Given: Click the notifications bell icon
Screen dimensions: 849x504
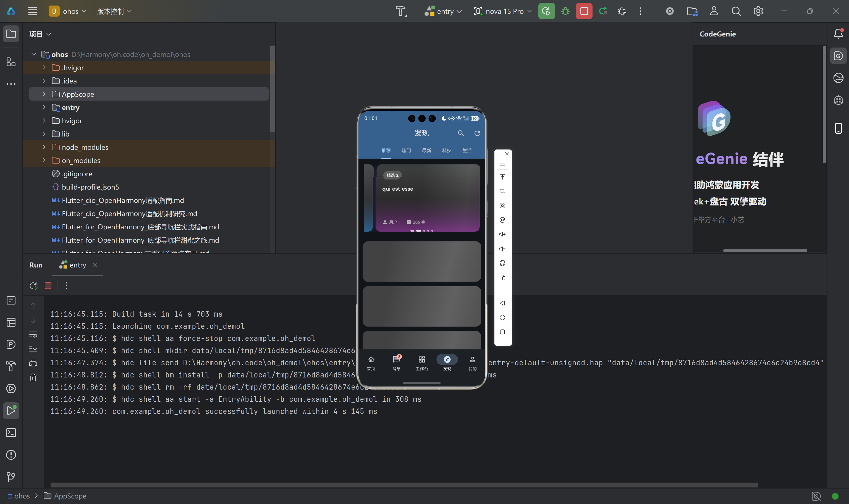Looking at the screenshot, I should pos(838,34).
